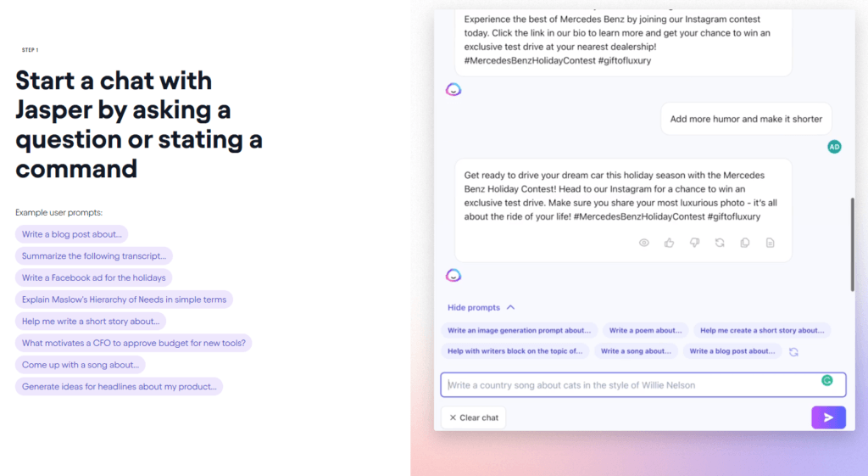Choose 'Write a song about...' prompt chip
The image size is (868, 476).
click(636, 351)
